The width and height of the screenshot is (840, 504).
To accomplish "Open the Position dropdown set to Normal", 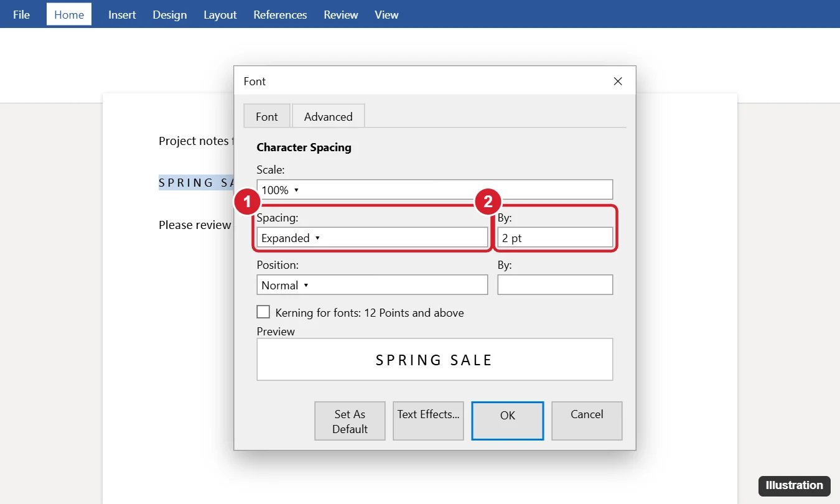I will pyautogui.click(x=372, y=285).
